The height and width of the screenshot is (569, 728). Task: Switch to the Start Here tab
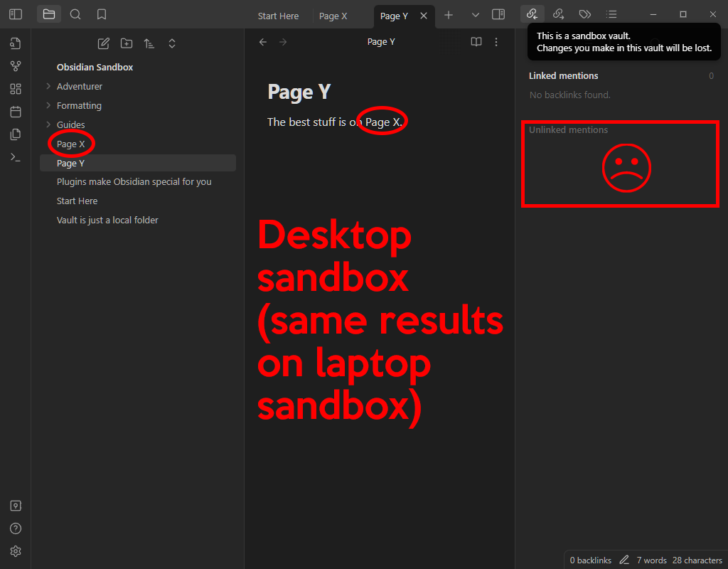pos(278,16)
